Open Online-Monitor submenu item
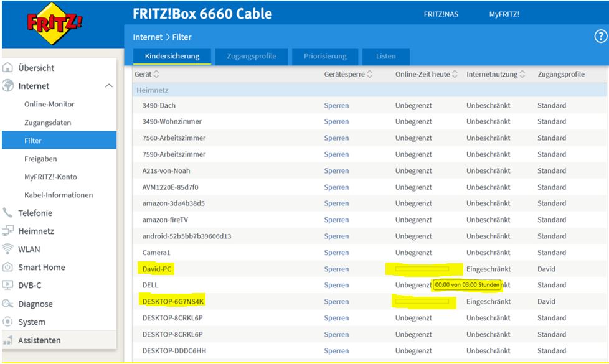609x364 pixels. point(49,104)
